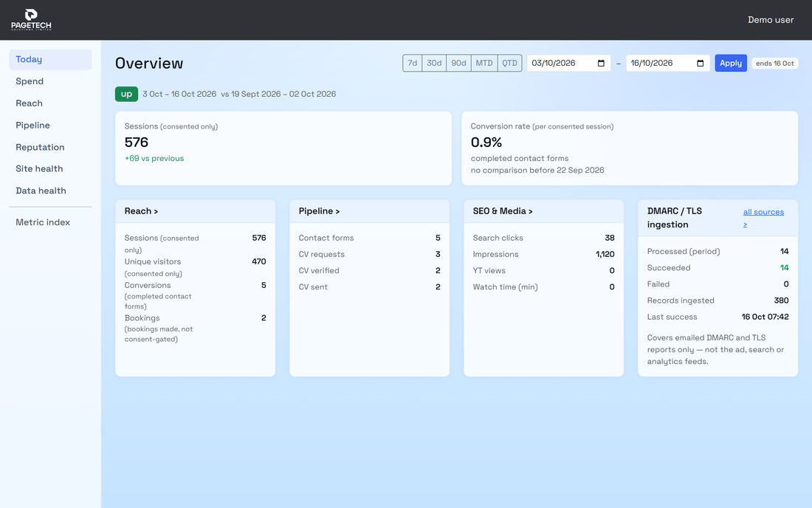
Task: Select Pipeline in the sidebar
Action: (x=50, y=126)
